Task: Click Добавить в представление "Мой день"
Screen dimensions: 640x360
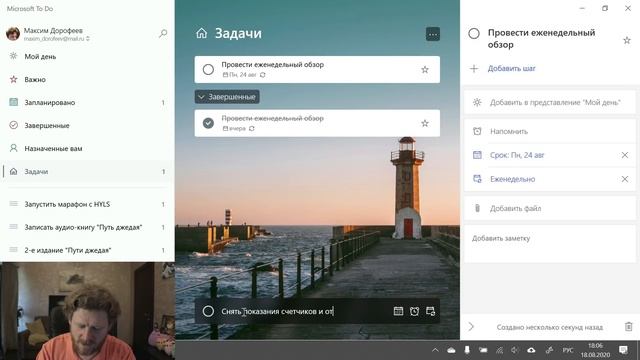Action: click(x=549, y=102)
